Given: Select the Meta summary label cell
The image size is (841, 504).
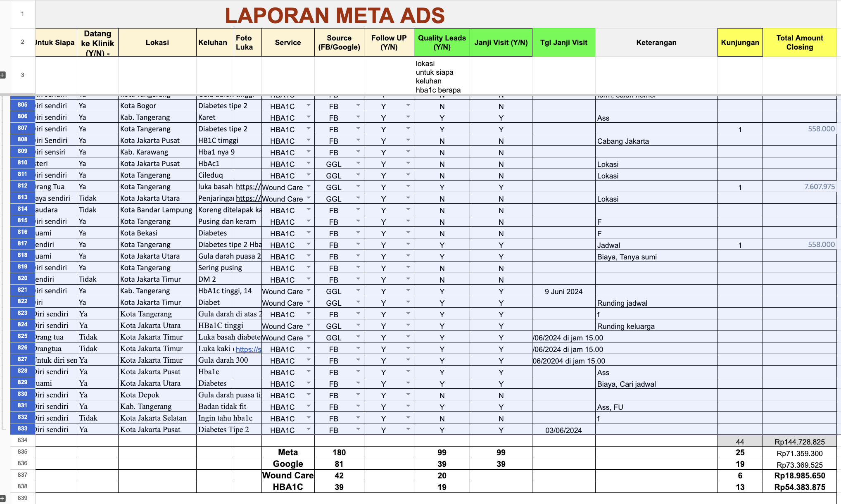Looking at the screenshot, I should [x=288, y=452].
